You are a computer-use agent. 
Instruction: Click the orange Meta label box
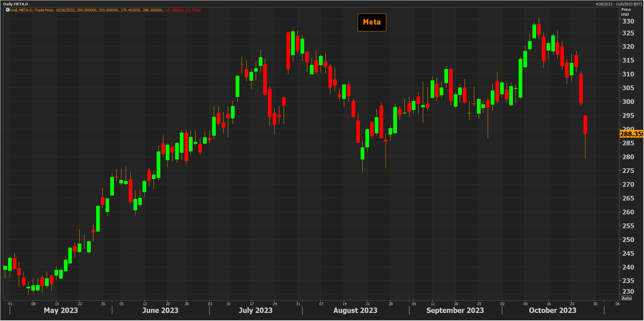[x=371, y=22]
